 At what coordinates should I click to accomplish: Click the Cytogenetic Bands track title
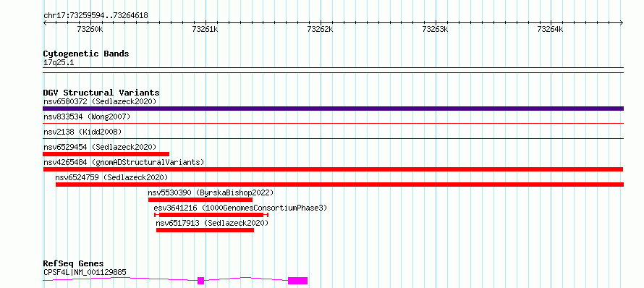(86, 54)
